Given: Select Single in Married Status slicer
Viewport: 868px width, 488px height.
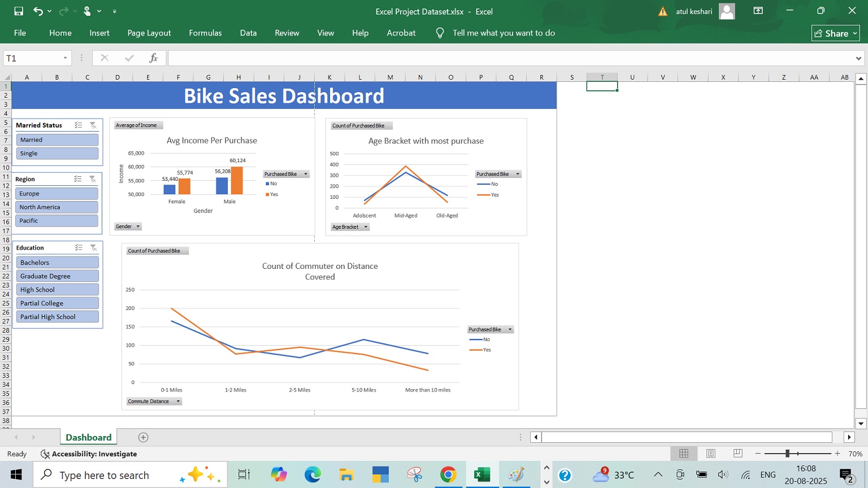Looking at the screenshot, I should click(57, 153).
